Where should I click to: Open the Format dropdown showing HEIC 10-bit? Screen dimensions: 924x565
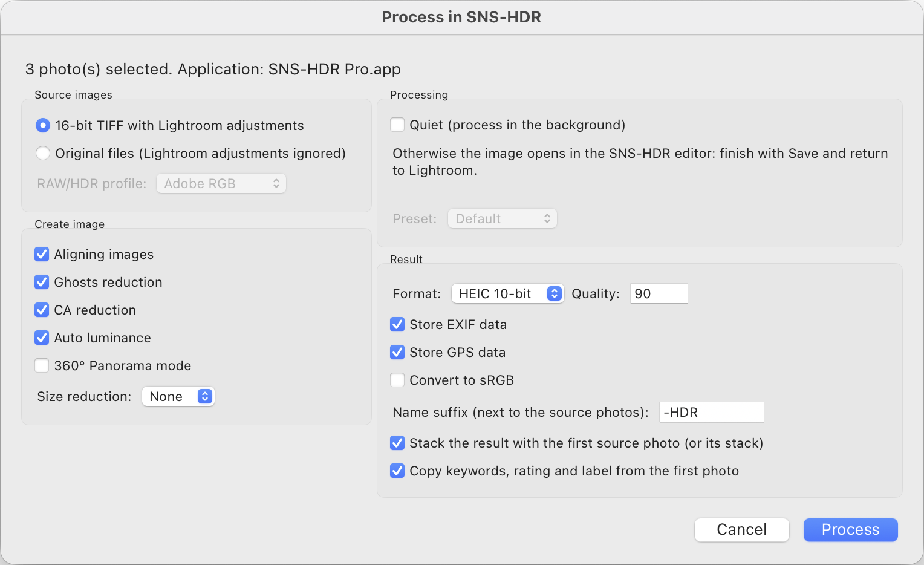click(x=508, y=293)
